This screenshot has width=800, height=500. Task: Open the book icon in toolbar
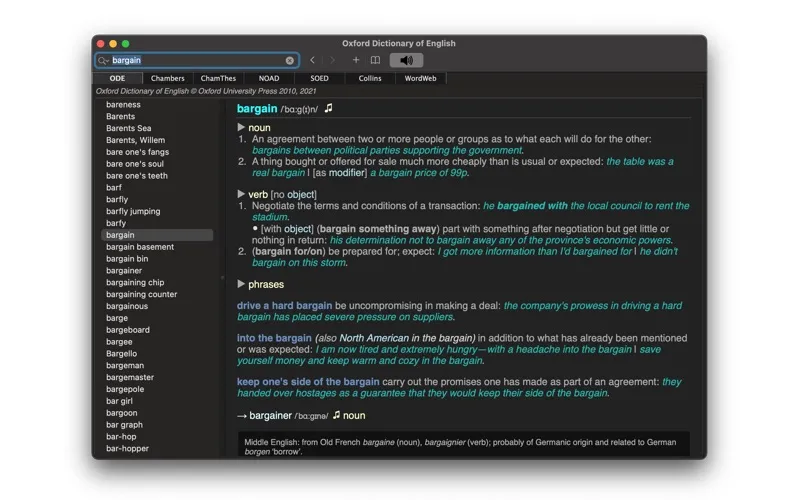[375, 60]
